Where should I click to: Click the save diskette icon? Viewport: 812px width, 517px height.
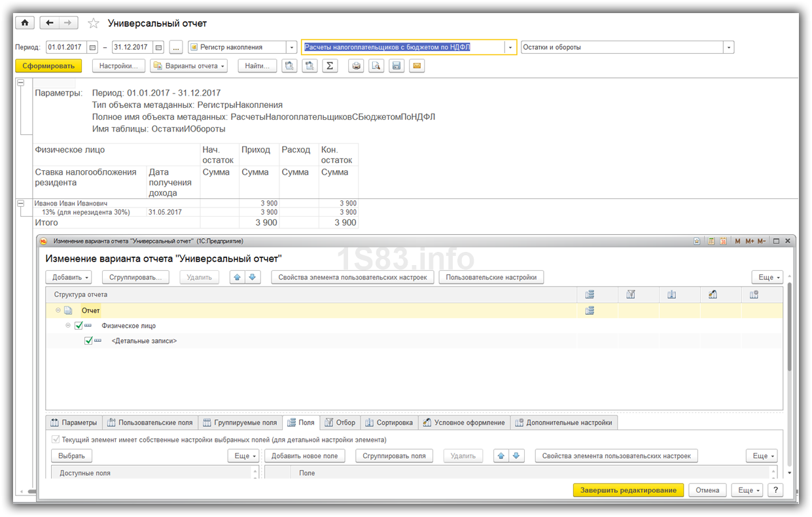point(396,66)
